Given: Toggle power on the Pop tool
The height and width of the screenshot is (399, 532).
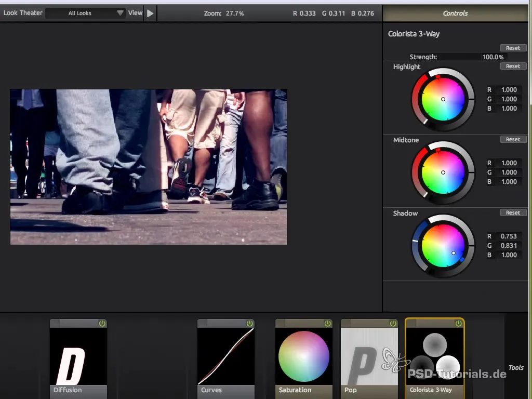Looking at the screenshot, I should coord(393,323).
